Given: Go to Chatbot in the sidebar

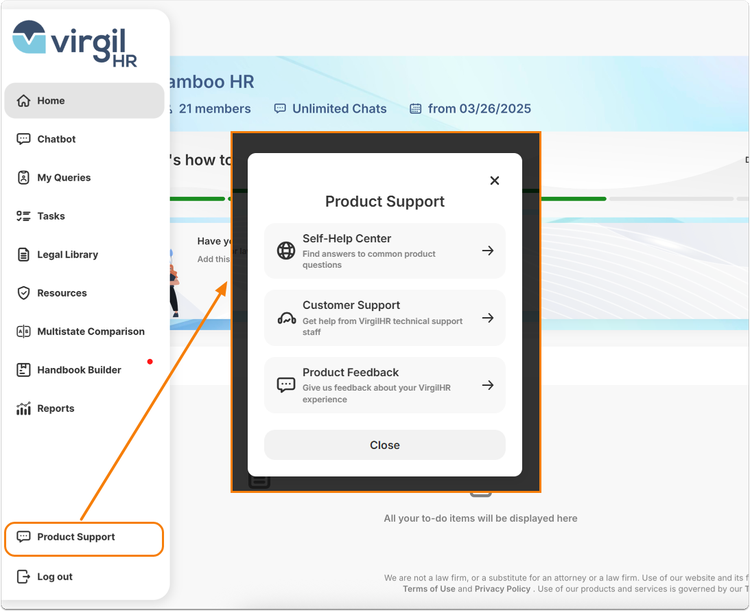Looking at the screenshot, I should click(x=84, y=139).
